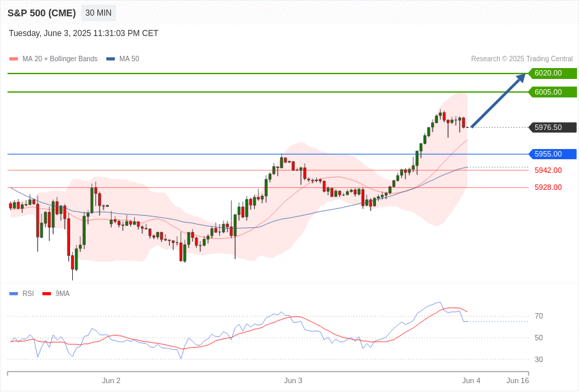Click the RSI axis value 50
The height and width of the screenshot is (392, 579).
pyautogui.click(x=539, y=338)
